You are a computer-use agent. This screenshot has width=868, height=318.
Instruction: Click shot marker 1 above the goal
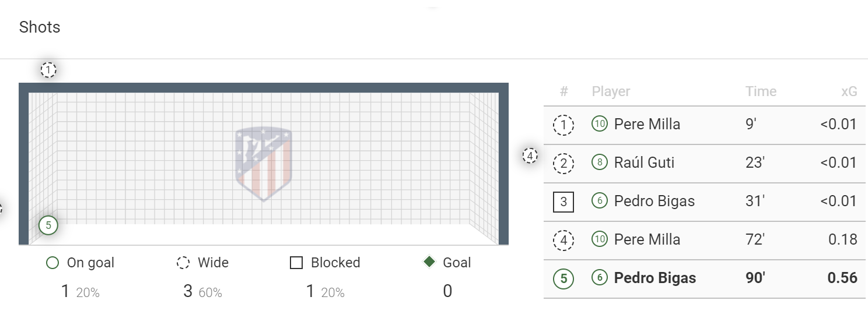pos(48,70)
